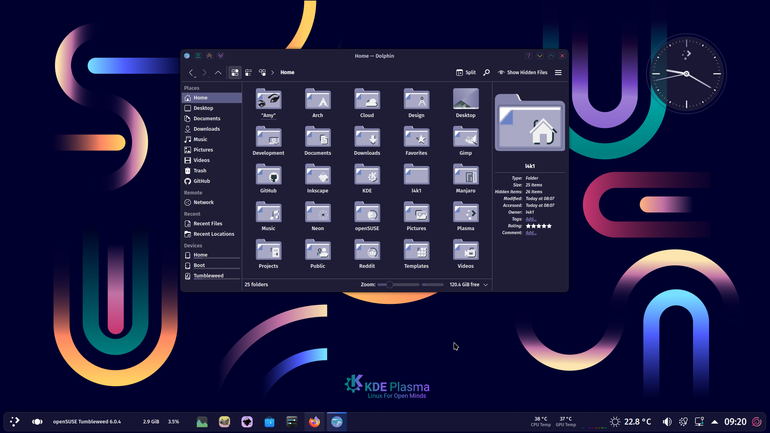
Task: Toggle Show Hidden Files
Action: (522, 73)
